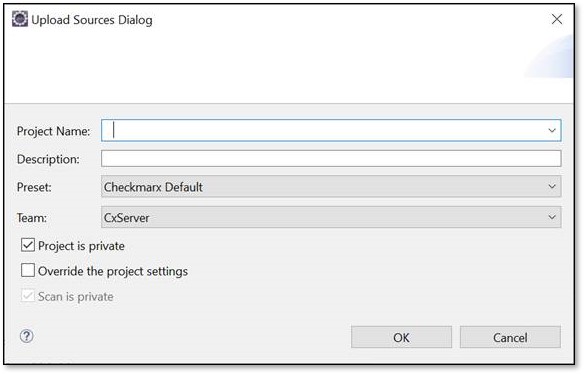The image size is (584, 374).
Task: Click the "Preset:" label
Action: [34, 187]
